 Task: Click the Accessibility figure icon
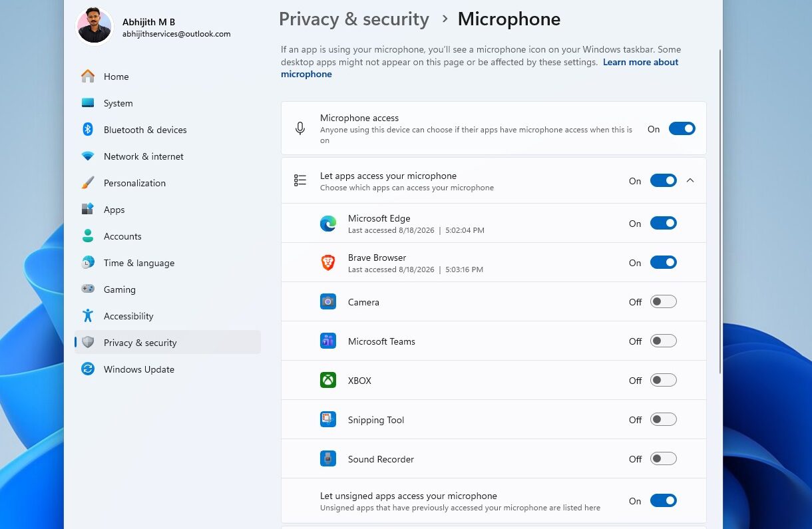pyautogui.click(x=88, y=316)
